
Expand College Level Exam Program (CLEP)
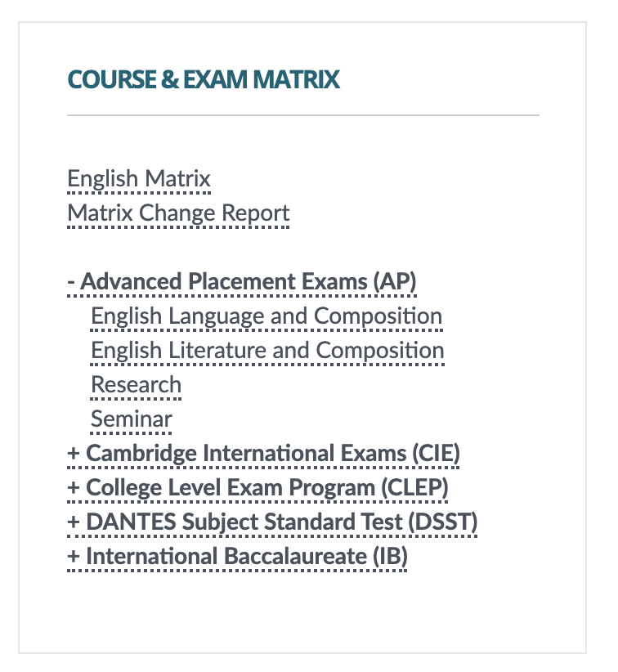257,488
